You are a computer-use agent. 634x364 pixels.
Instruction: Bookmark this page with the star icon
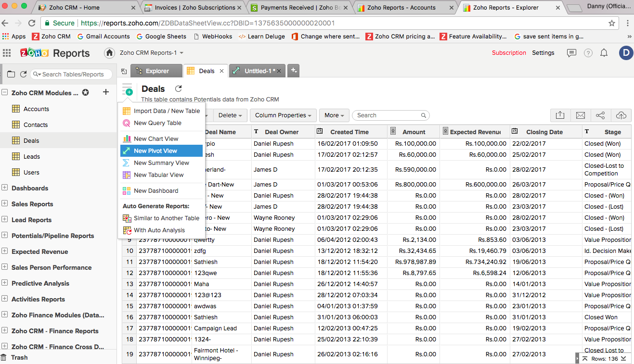tap(612, 23)
